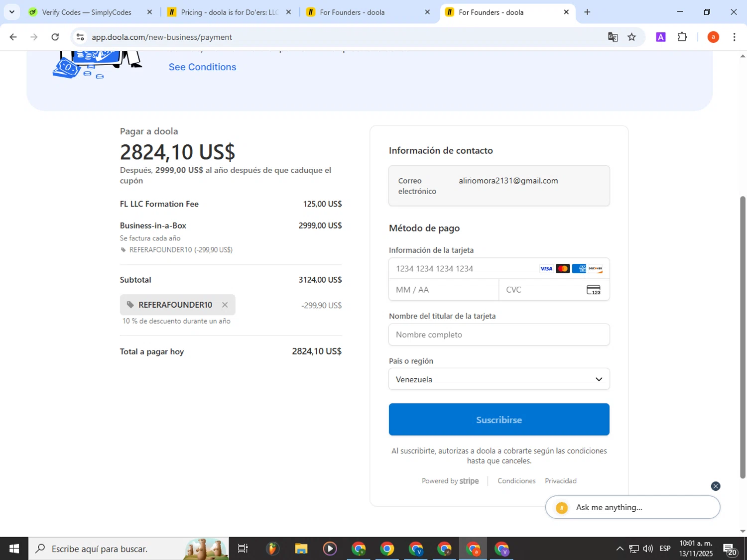
Task: Open the Google Translate page icon
Action: click(613, 37)
